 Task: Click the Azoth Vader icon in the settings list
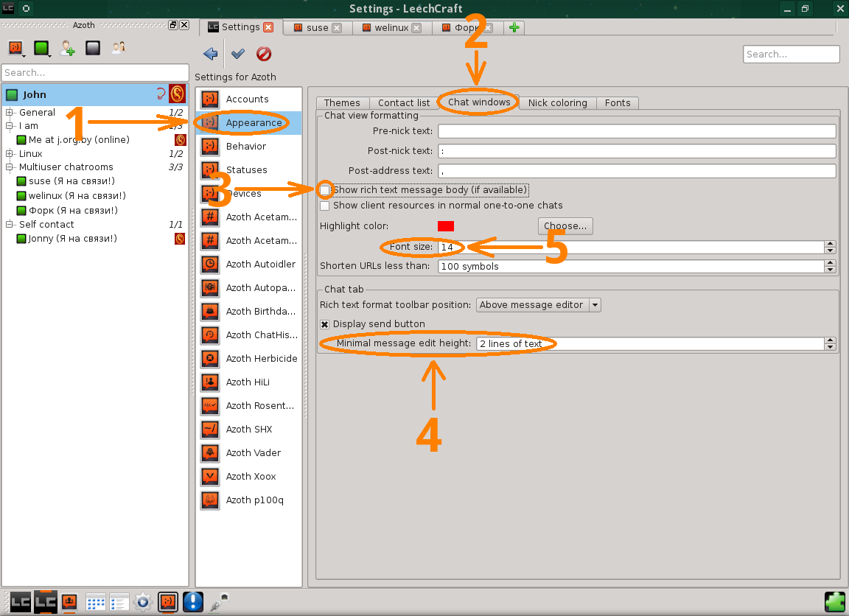click(210, 452)
